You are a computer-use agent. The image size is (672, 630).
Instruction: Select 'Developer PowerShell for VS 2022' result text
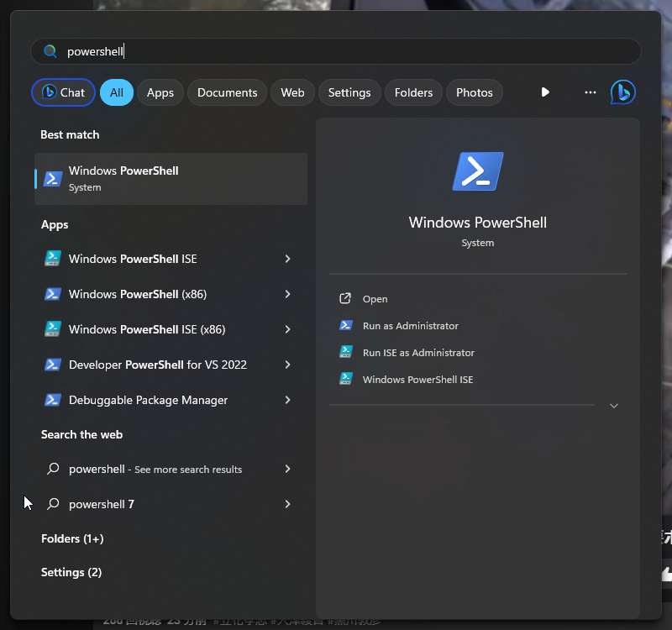tap(158, 365)
